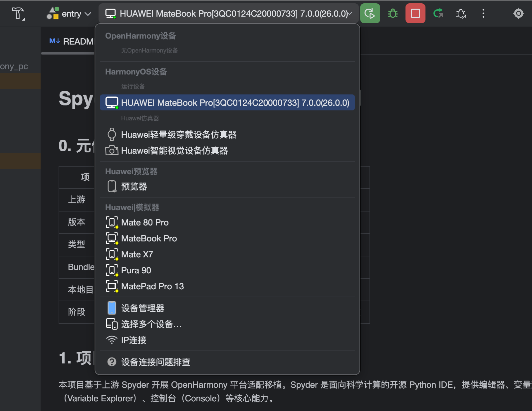
Task: Click the camera icon for vision simulator
Action: pyautogui.click(x=112, y=151)
